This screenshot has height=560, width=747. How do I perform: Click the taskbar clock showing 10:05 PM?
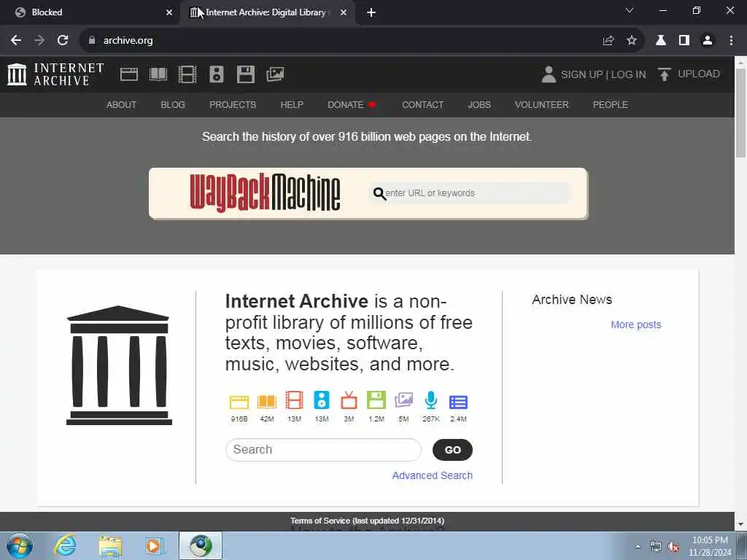point(710,546)
